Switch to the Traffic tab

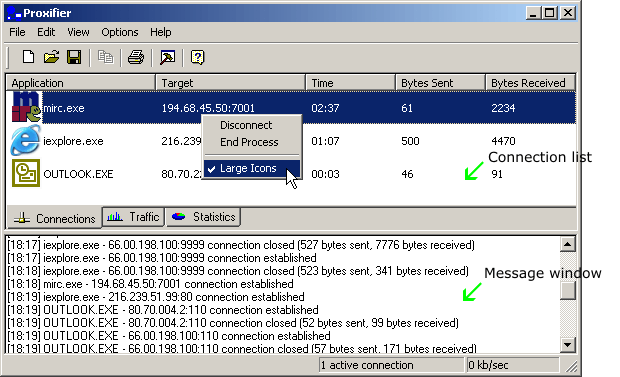[133, 217]
